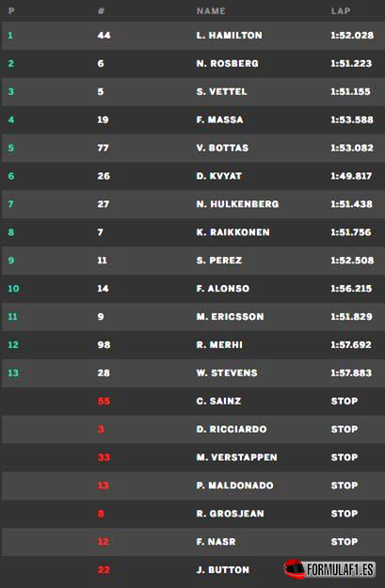Click F. ALONSO driver name
This screenshot has height=588, width=385.
[x=223, y=289]
